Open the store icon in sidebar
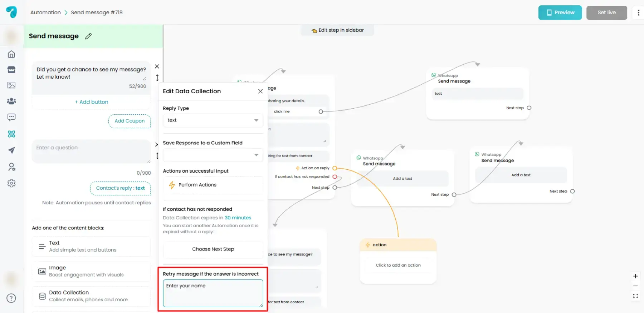 point(11,70)
